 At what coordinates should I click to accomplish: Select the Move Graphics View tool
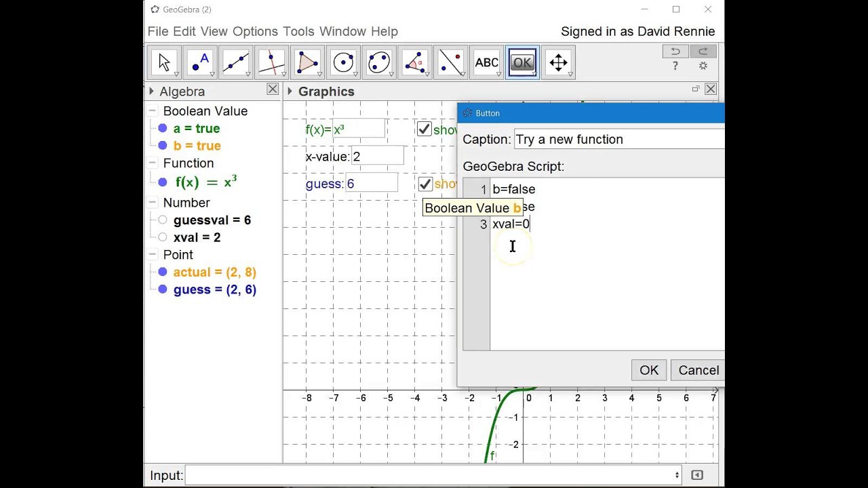tap(558, 63)
